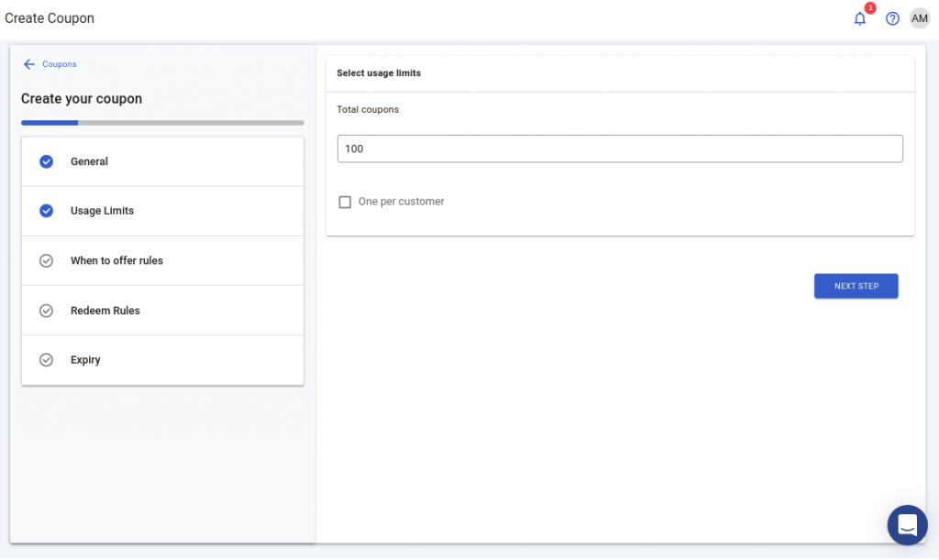Image resolution: width=939 pixels, height=560 pixels.
Task: Switch to the Redeem Rules step
Action: pos(162,311)
